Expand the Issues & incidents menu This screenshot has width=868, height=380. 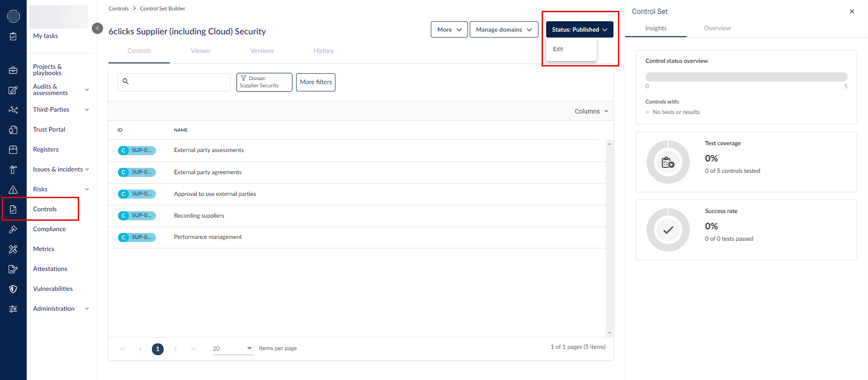coord(87,169)
